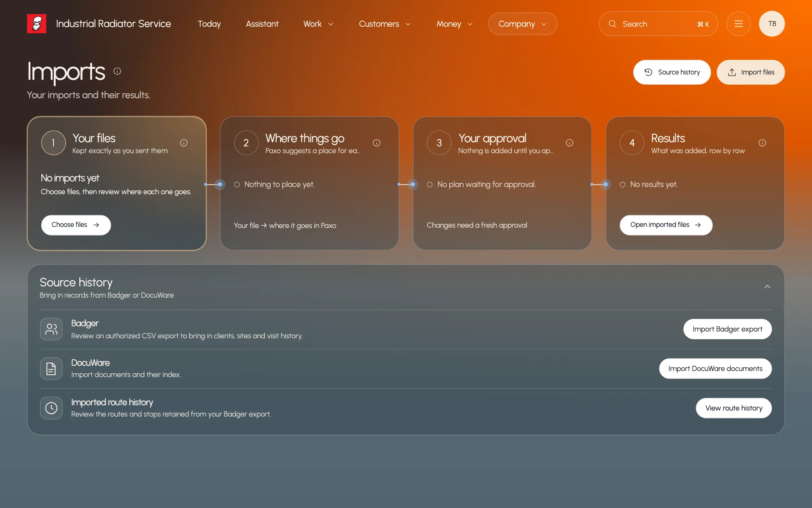The image size is (812, 508).
Task: Select step 3 circle on Your approval
Action: point(439,143)
